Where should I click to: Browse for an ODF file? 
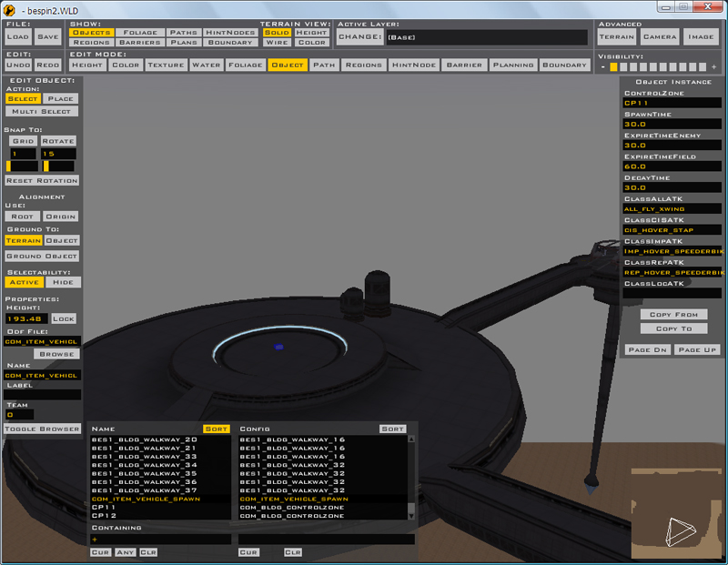click(x=56, y=354)
